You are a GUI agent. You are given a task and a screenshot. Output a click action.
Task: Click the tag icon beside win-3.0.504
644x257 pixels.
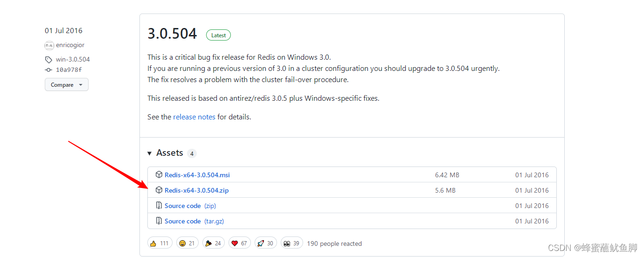pyautogui.click(x=48, y=60)
